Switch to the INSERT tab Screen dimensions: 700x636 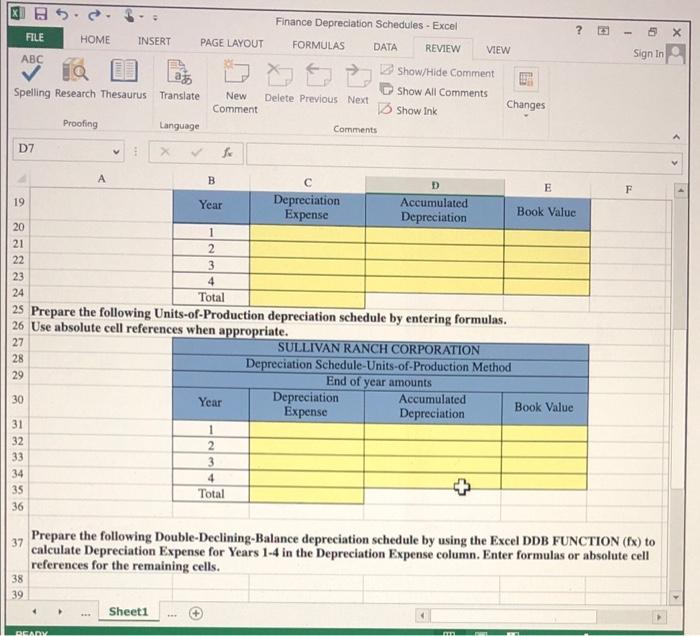[x=154, y=41]
